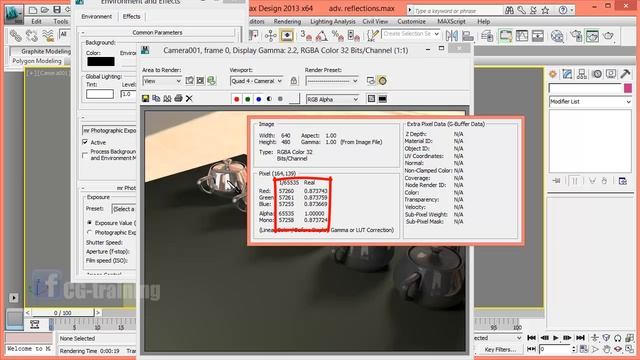Switch to the Environment tab
This screenshot has width=640, height=360.
tap(96, 16)
